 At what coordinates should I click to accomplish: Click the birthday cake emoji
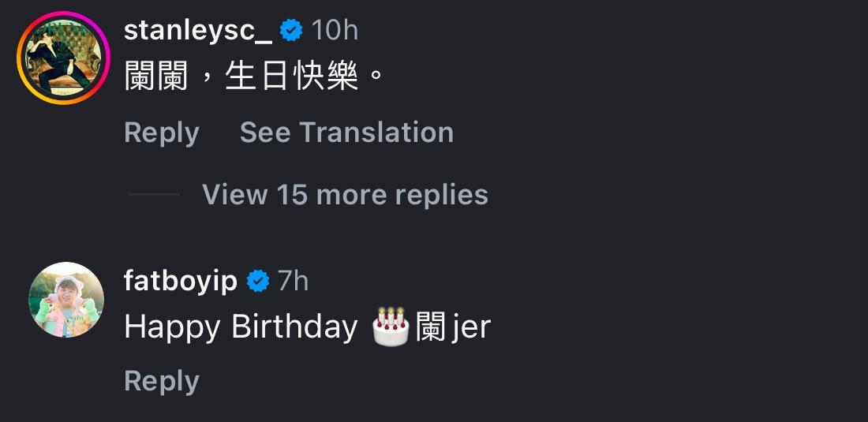pyautogui.click(x=391, y=327)
